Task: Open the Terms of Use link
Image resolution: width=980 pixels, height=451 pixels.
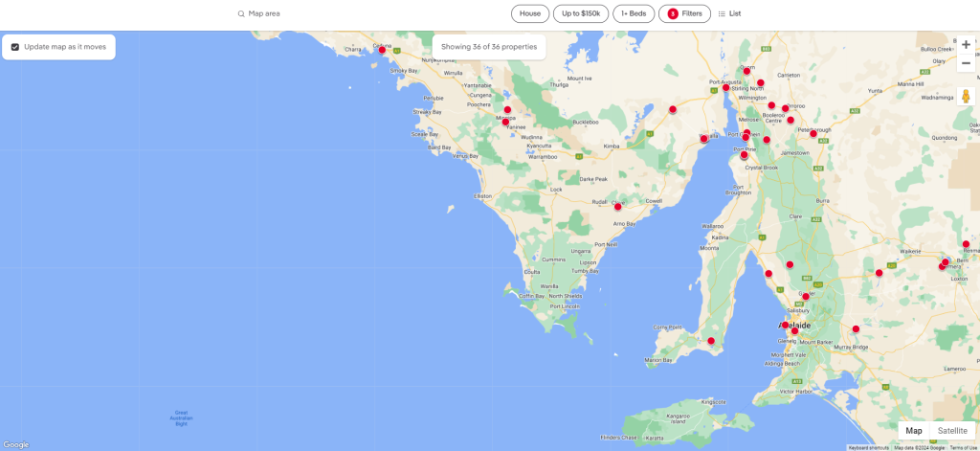Action: 963,447
